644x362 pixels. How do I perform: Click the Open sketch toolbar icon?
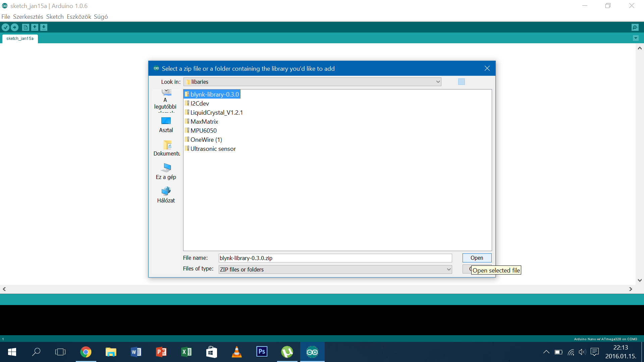pyautogui.click(x=35, y=27)
